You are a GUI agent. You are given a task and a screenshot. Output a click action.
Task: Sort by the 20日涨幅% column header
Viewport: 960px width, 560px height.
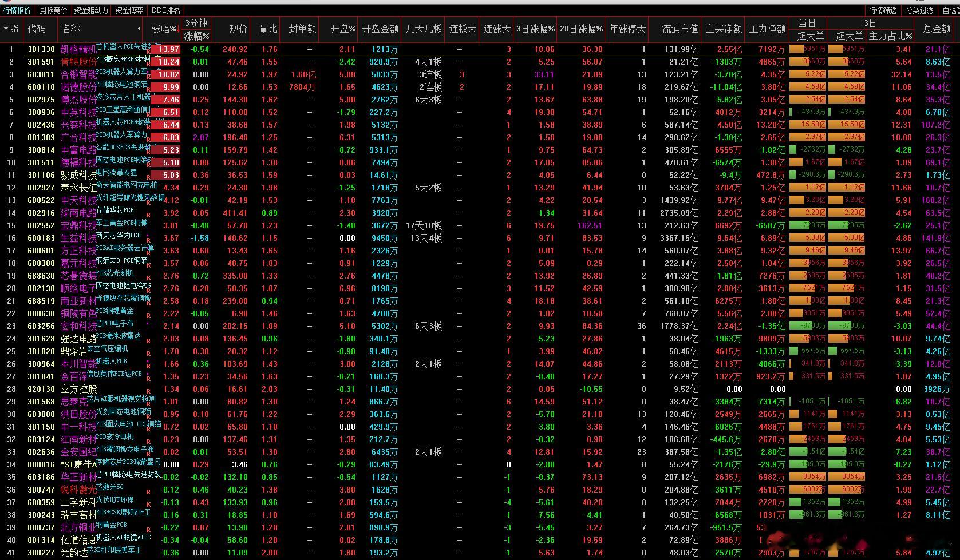pyautogui.click(x=582, y=29)
